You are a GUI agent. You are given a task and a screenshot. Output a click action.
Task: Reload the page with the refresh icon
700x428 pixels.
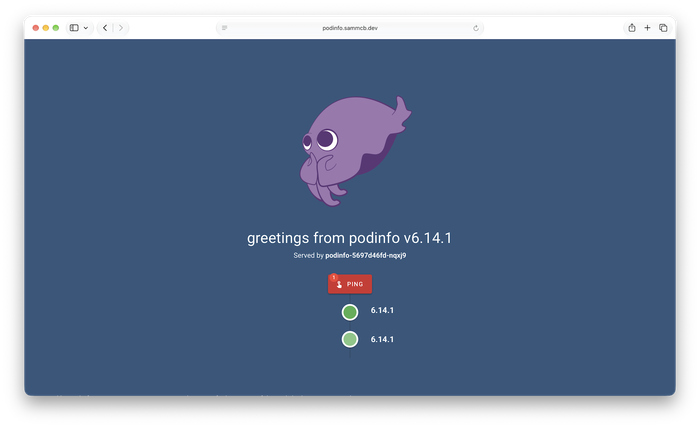[475, 28]
